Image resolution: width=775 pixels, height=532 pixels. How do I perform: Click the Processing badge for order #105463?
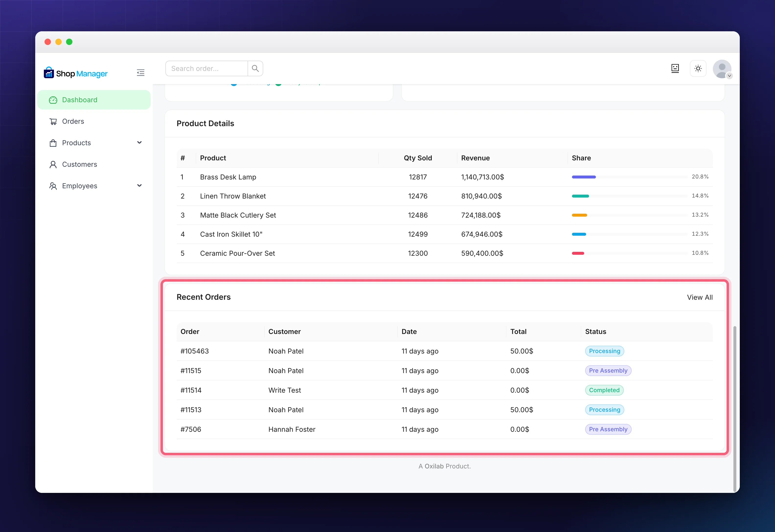(x=604, y=351)
